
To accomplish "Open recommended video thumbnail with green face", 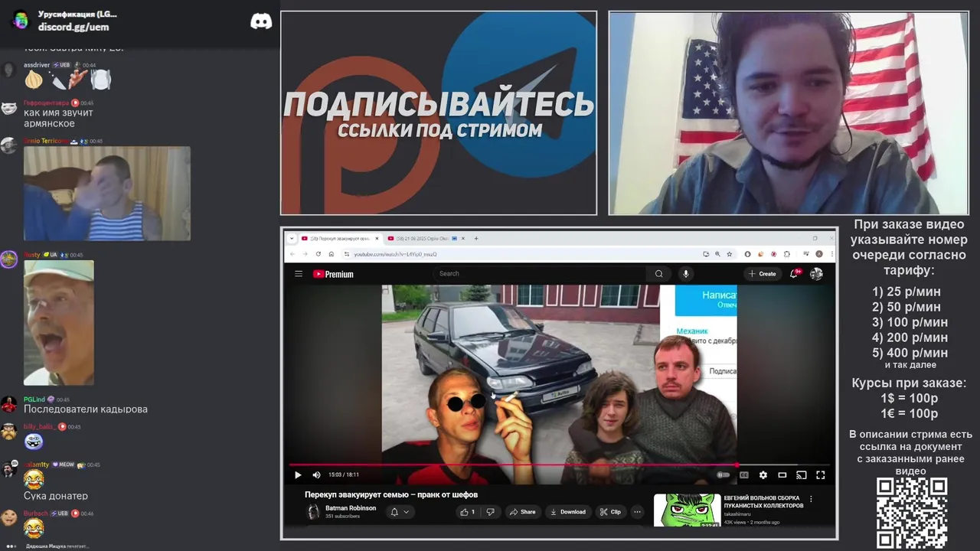I will [688, 510].
